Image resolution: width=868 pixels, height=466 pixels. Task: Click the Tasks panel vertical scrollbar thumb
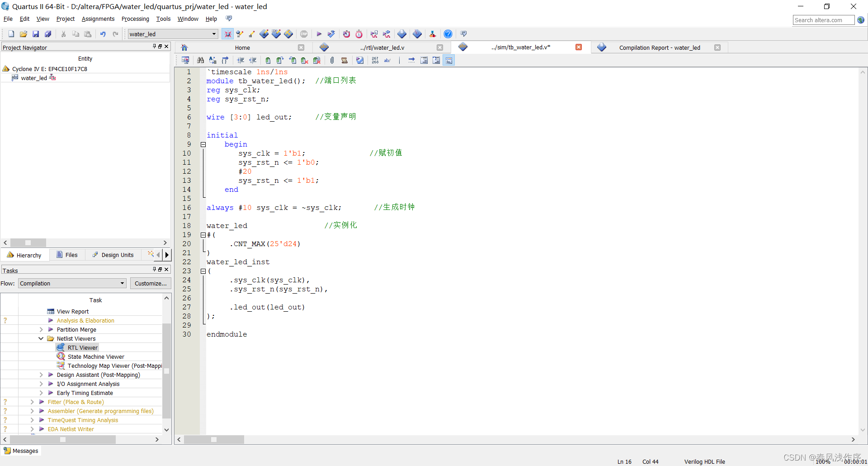pyautogui.click(x=166, y=371)
